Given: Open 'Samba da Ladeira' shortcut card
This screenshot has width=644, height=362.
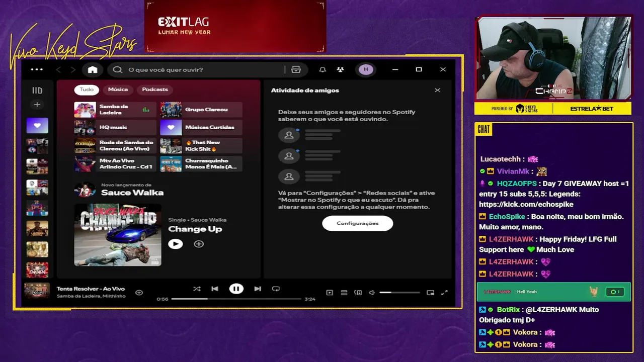Looking at the screenshot, I should (x=115, y=110).
